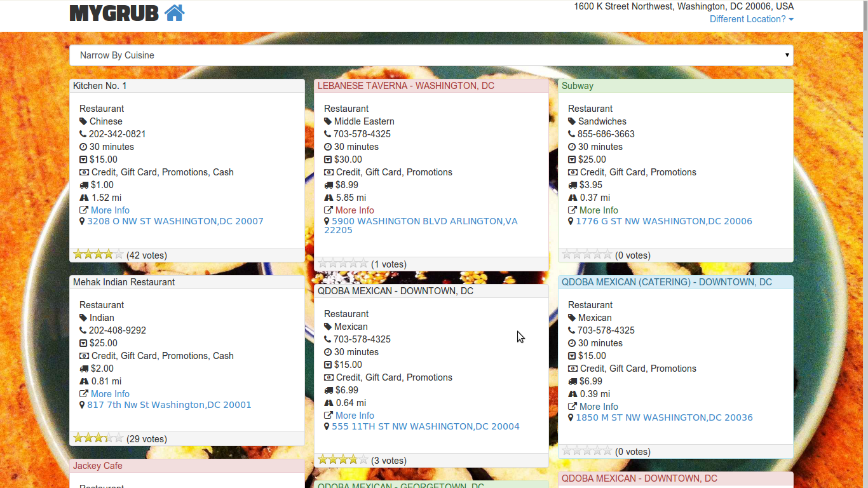
Task: Open More Info for Lebanese Taverna
Action: [355, 210]
